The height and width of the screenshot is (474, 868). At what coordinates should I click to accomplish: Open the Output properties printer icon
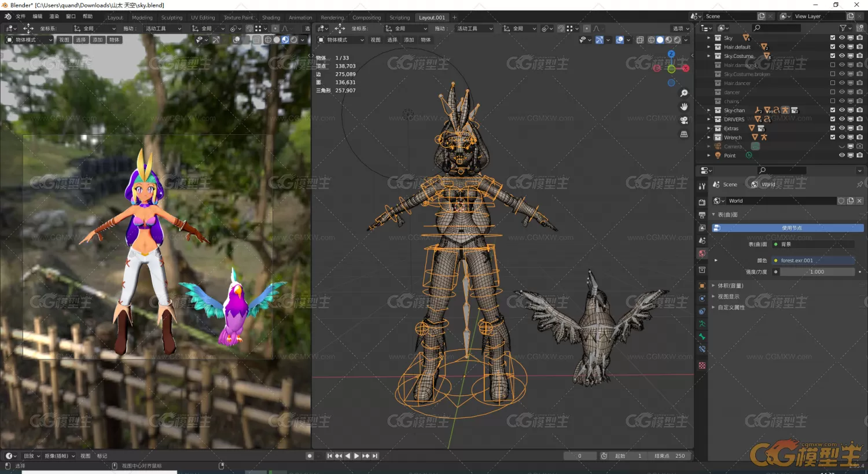tap(702, 215)
